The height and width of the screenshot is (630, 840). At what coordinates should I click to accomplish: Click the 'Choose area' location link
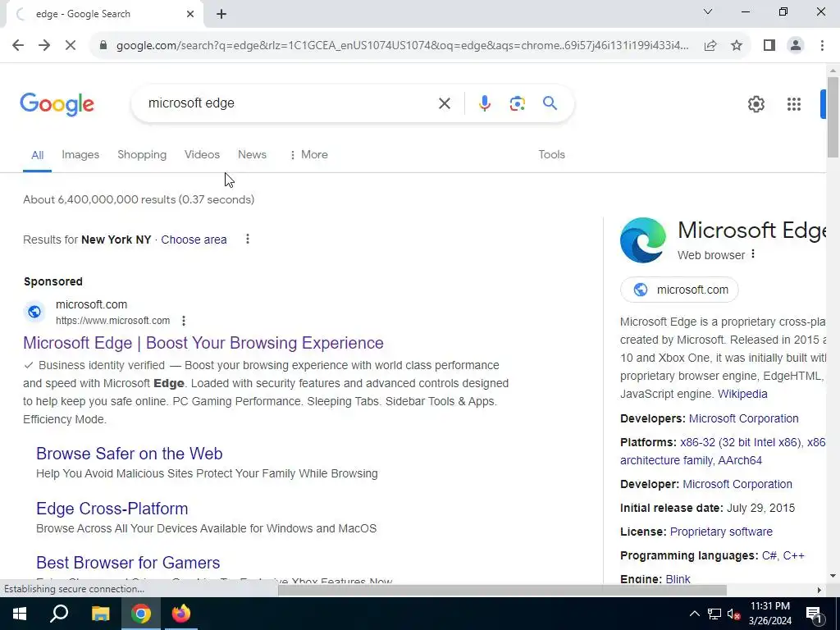tap(194, 240)
